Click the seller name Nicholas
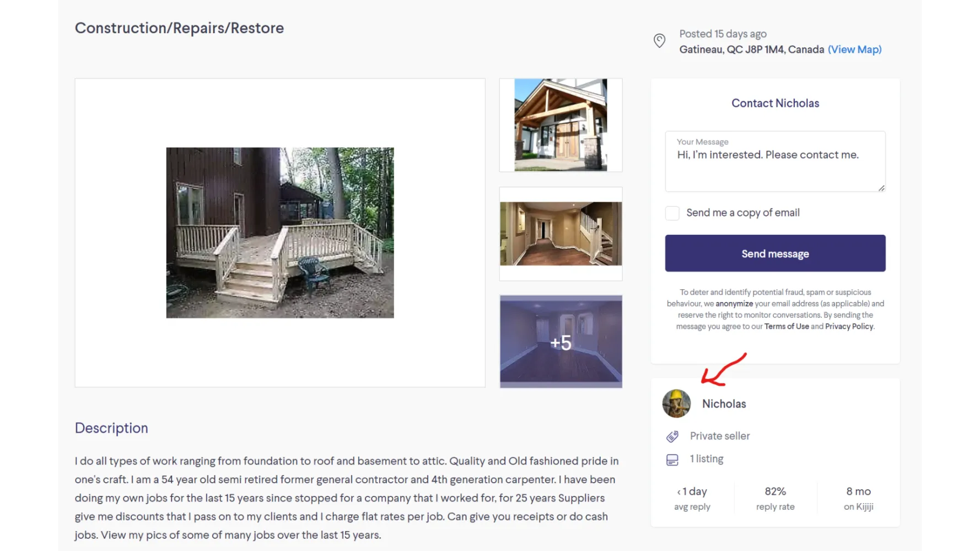980x551 pixels. 724,404
